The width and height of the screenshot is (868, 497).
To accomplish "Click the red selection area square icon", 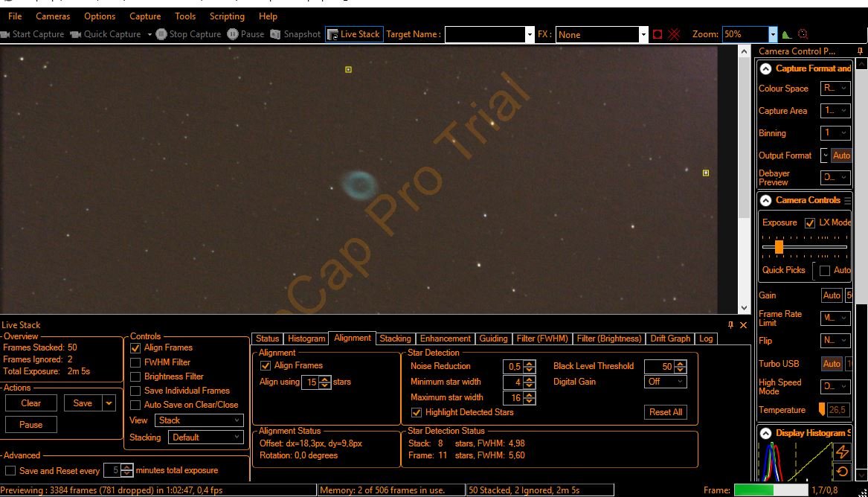I will click(657, 34).
